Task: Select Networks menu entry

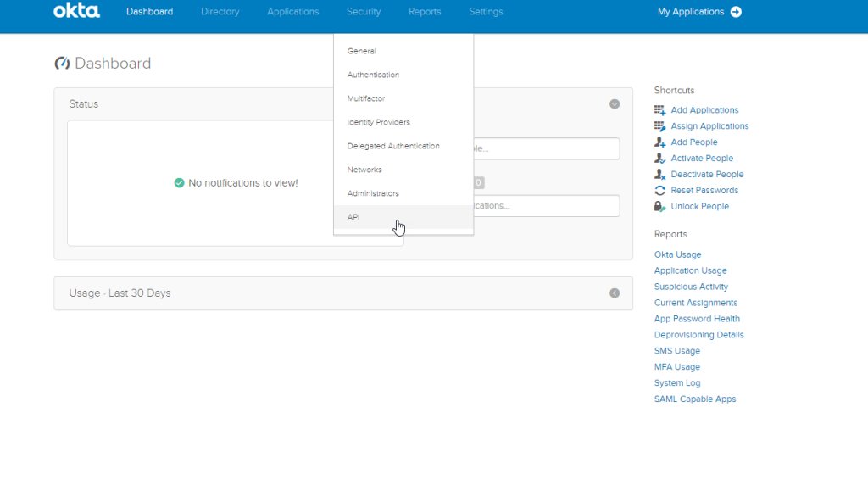Action: [403, 170]
